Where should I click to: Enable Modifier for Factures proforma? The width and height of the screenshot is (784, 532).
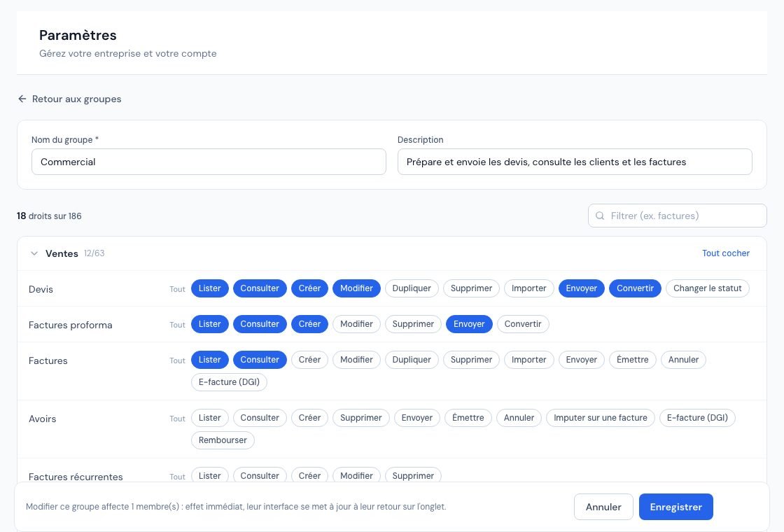[356, 324]
